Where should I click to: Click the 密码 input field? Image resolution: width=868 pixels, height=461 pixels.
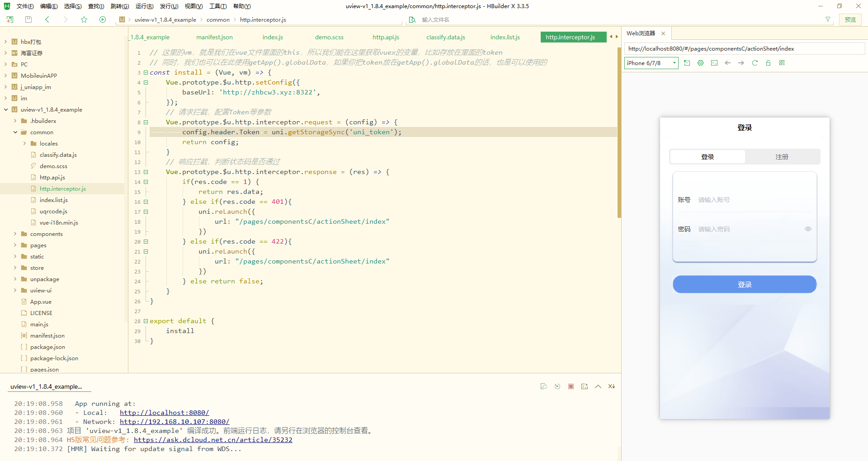click(750, 229)
